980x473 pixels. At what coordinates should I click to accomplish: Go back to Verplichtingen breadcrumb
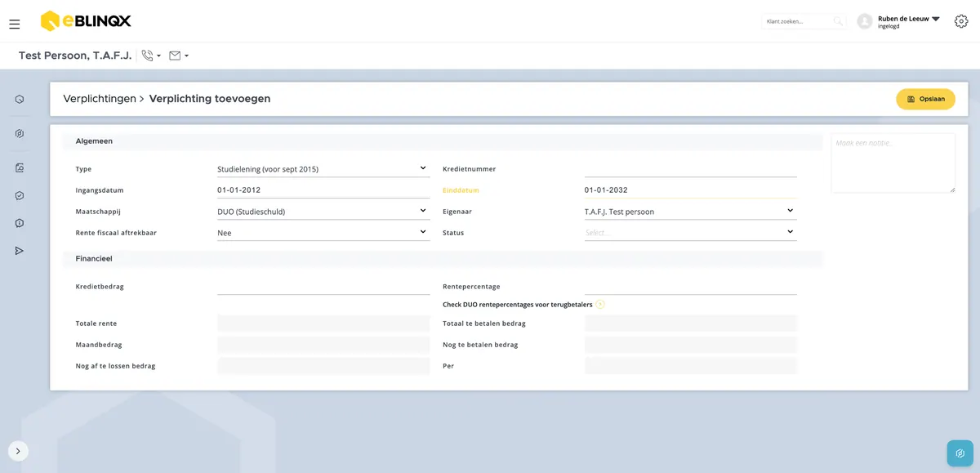100,99
